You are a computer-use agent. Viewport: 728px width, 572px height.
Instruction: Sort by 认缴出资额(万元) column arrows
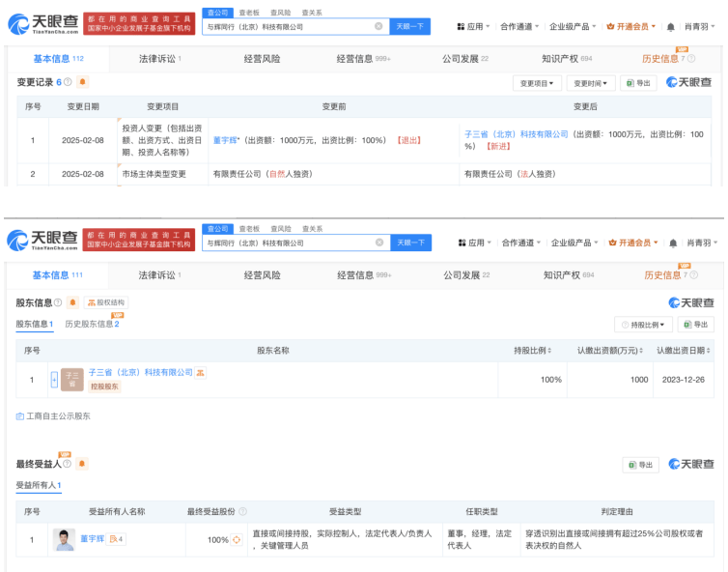pos(641,351)
